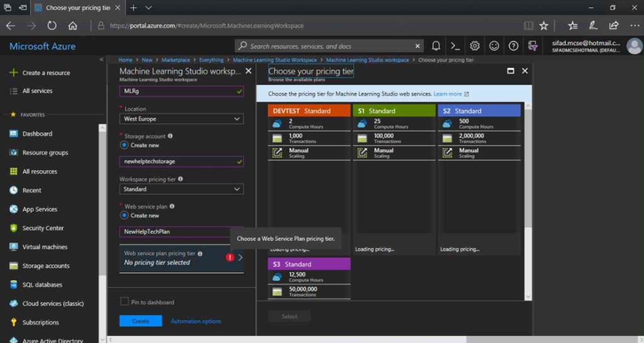Open portal settings gear

474,46
